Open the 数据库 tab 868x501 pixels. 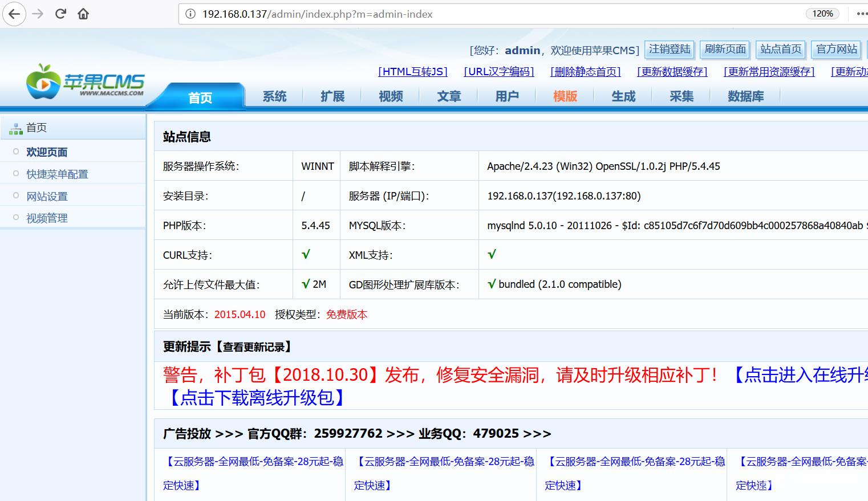[746, 96]
